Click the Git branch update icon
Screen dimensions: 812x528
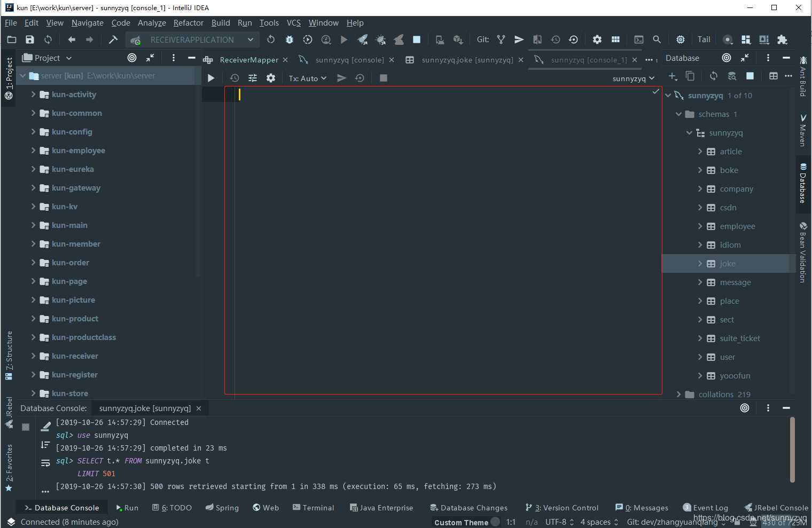tap(501, 40)
